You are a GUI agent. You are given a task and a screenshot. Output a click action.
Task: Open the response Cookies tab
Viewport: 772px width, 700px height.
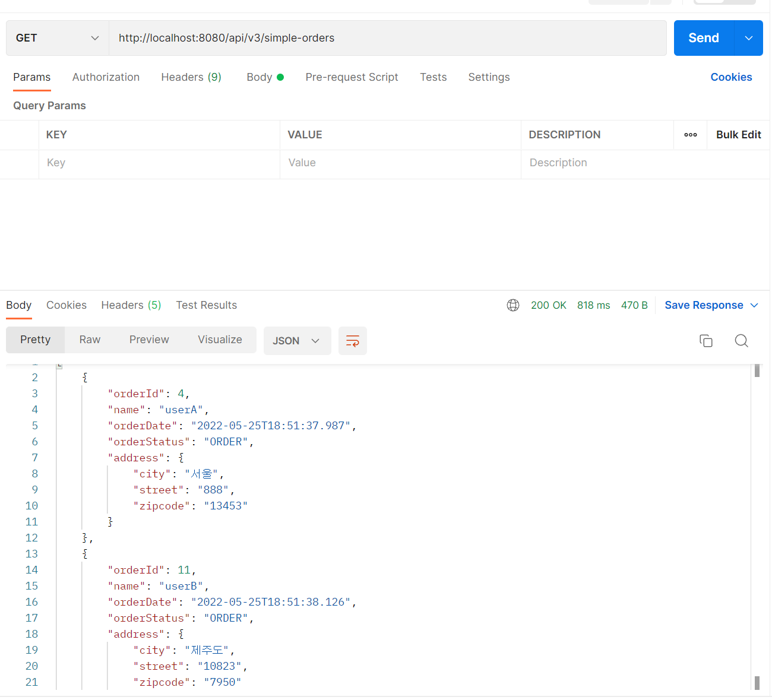point(67,305)
